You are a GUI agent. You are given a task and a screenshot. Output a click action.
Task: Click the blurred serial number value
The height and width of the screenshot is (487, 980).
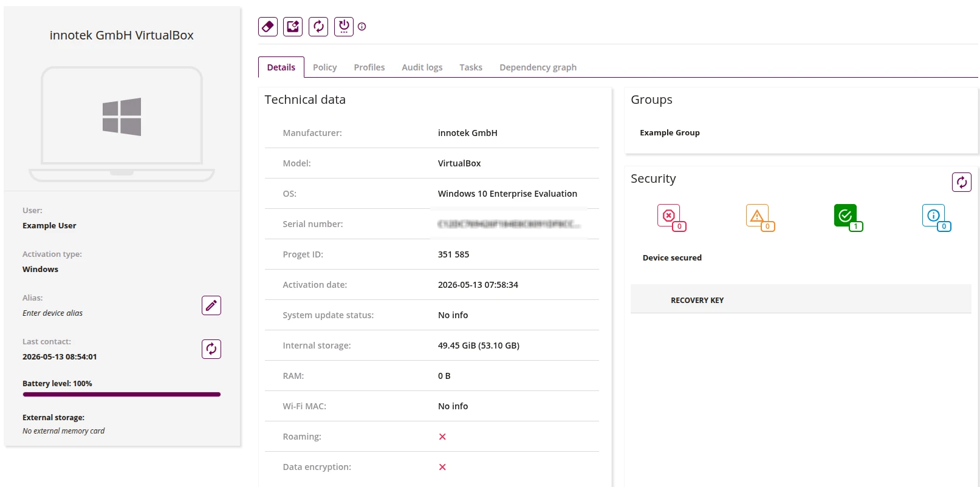pos(509,224)
